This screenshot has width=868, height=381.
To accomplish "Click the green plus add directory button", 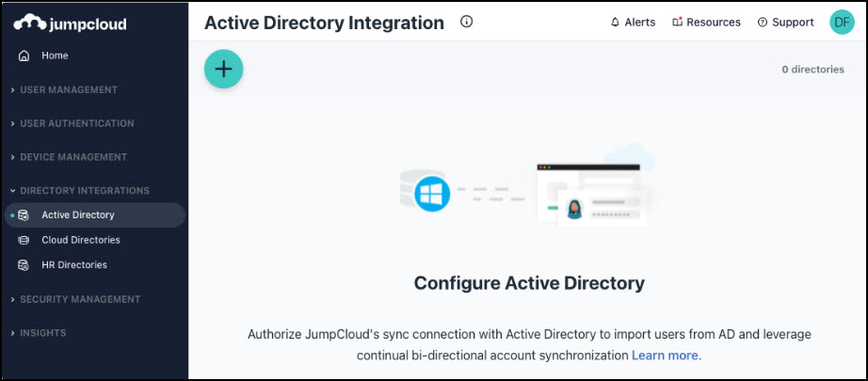I will click(223, 69).
